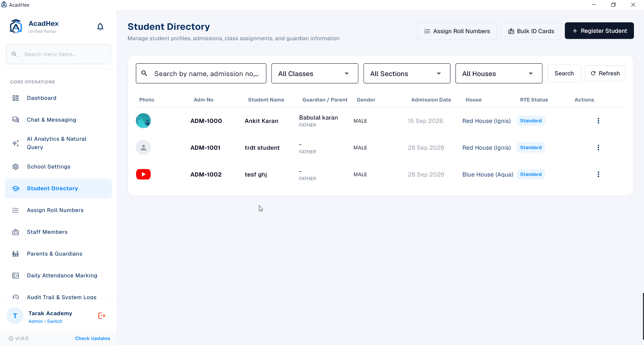Screen dimensions: 644x345
Task: Click student name Ankit Karan
Action: (261, 121)
